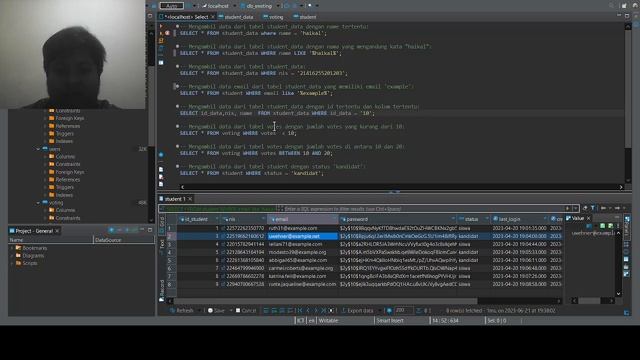
Task: Place cursor in the votes BETWEEN 10 AND 20 query
Action: point(256,153)
